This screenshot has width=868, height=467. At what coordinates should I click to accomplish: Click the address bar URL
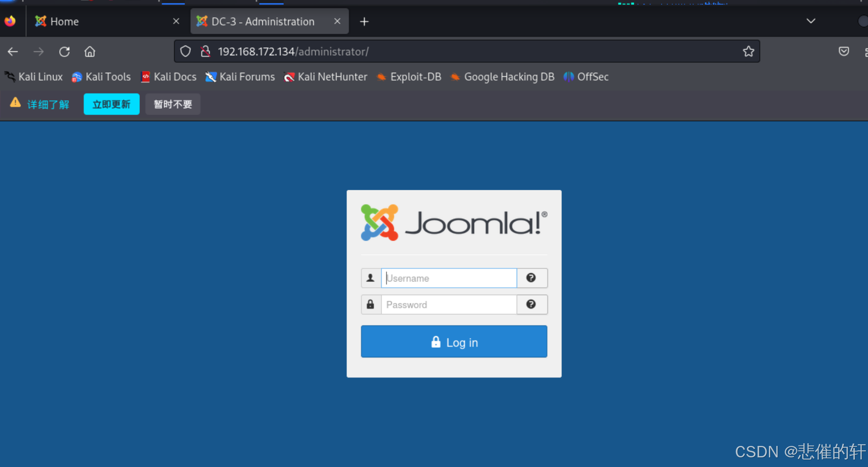(x=293, y=51)
